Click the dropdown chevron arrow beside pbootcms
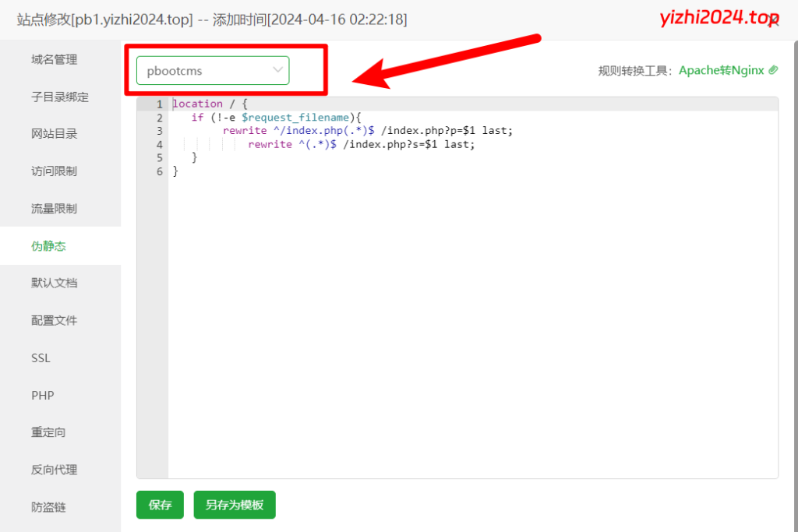 point(277,70)
